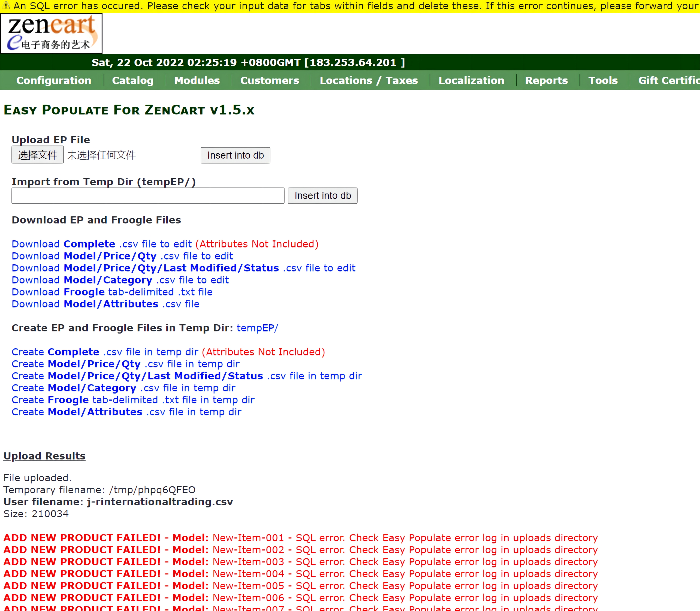Download Froogle tab-delimited .txt file
Image resolution: width=700 pixels, height=611 pixels.
tap(112, 292)
